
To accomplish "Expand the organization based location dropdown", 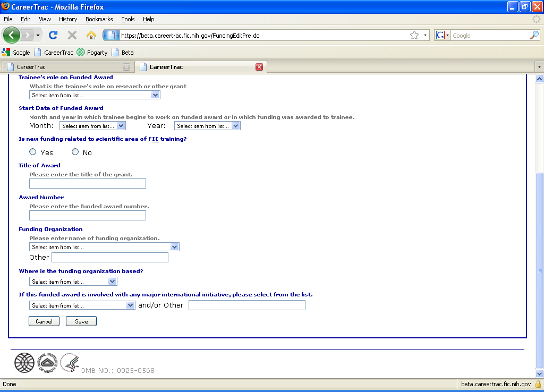I will (73, 282).
